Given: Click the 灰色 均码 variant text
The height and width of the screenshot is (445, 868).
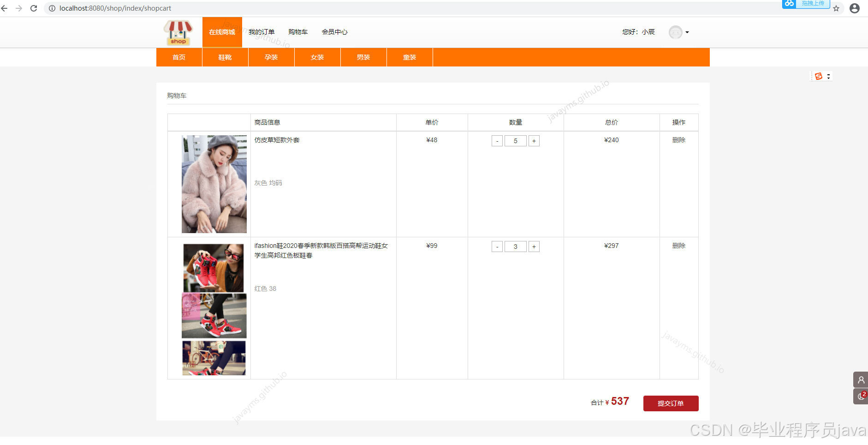Looking at the screenshot, I should coord(268,183).
